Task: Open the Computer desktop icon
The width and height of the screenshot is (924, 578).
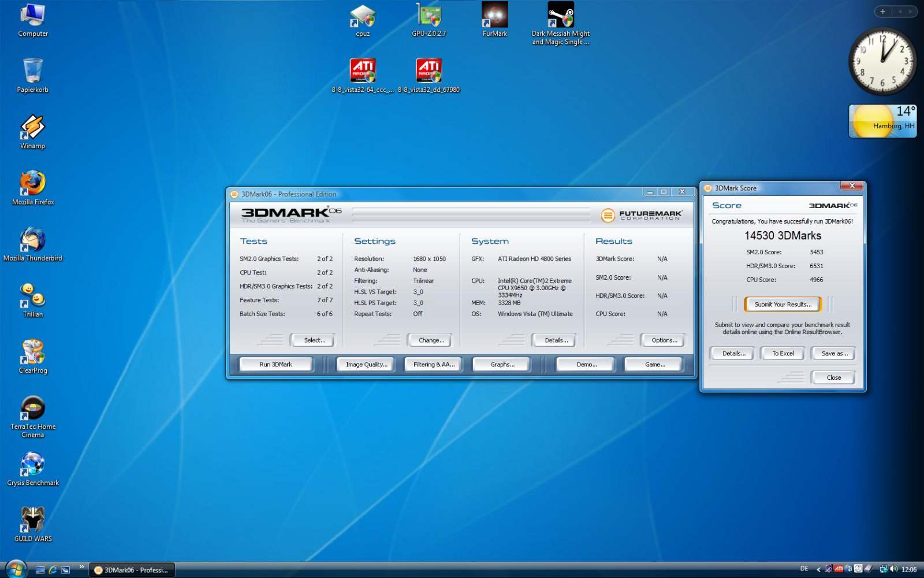Action: coord(33,20)
